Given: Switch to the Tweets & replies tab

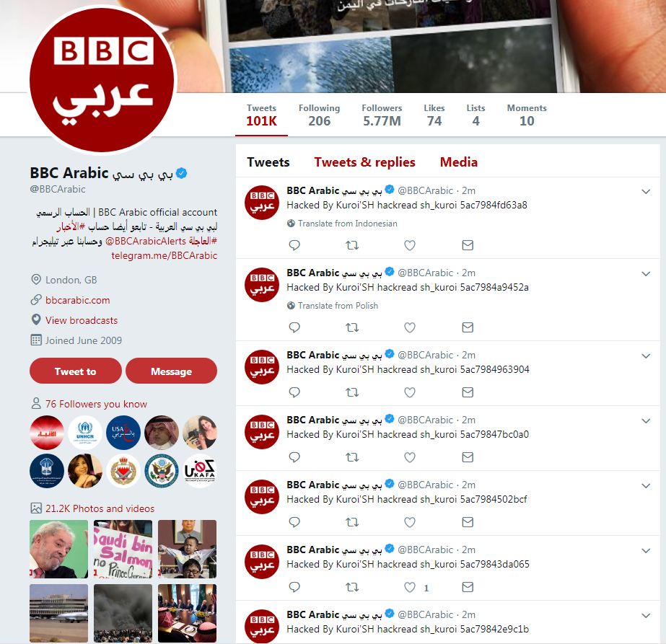Looking at the screenshot, I should point(364,162).
